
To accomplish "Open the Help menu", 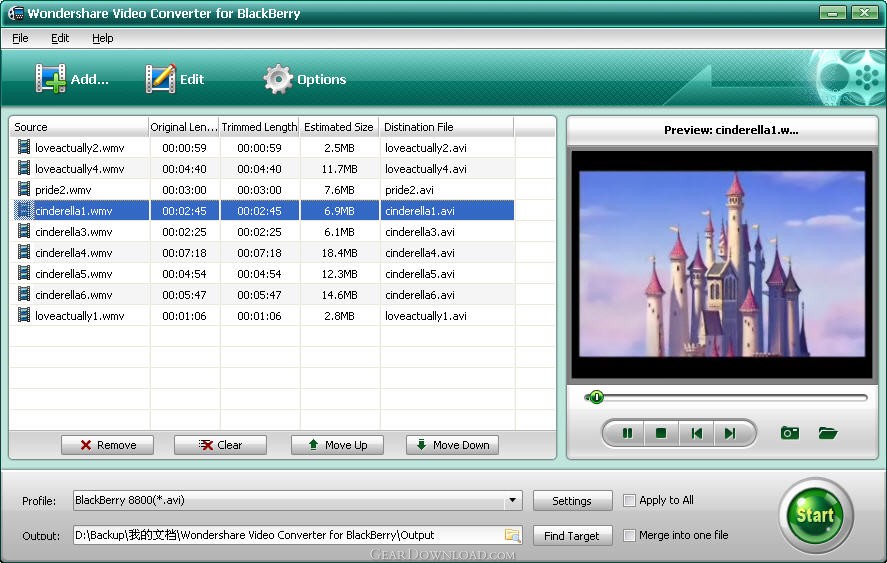I will (102, 38).
